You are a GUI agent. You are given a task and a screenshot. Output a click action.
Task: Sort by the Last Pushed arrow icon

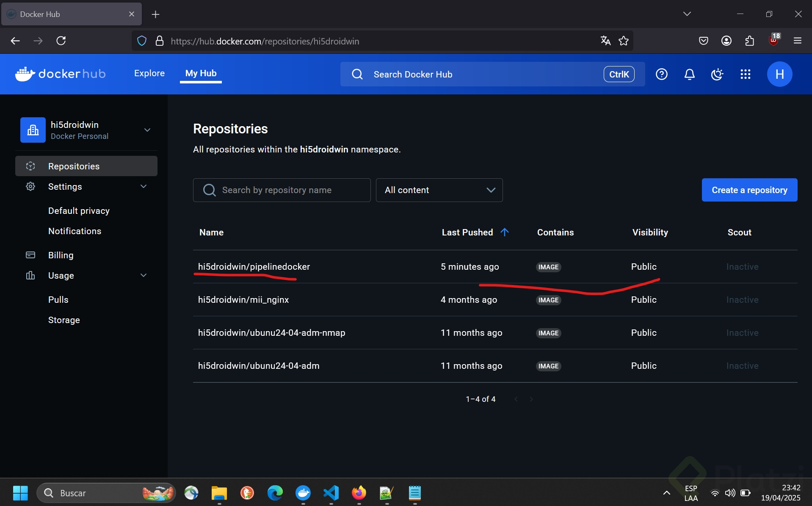pos(505,232)
